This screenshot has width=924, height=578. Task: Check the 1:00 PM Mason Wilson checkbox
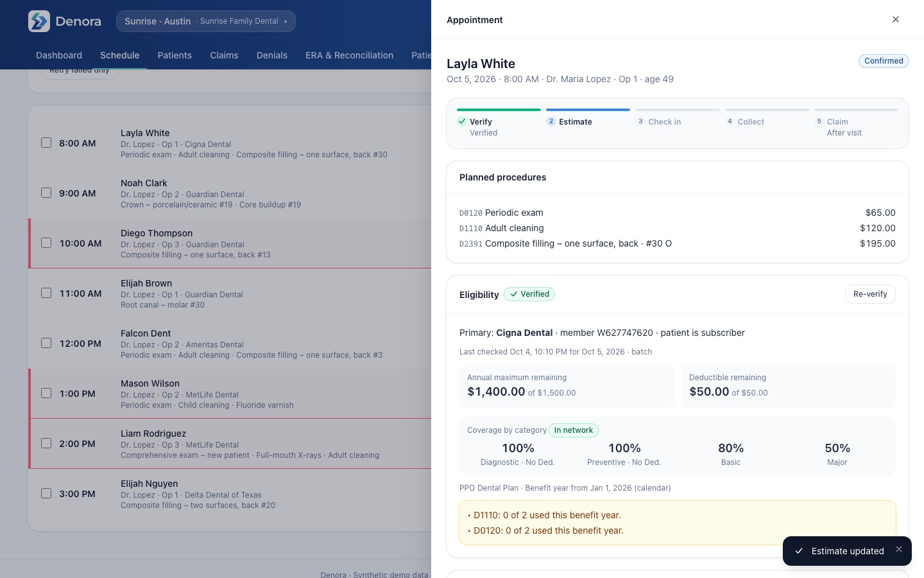coord(46,393)
